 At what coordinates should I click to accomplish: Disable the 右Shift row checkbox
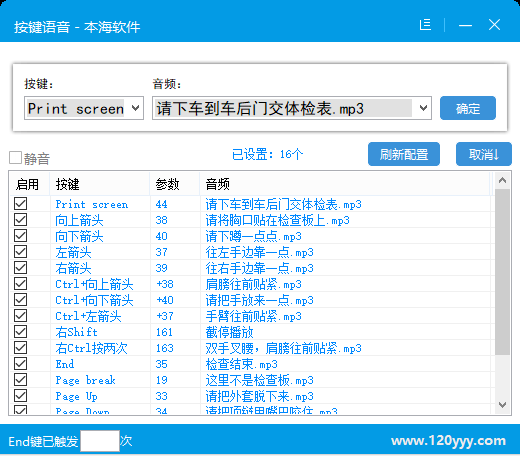click(x=20, y=331)
